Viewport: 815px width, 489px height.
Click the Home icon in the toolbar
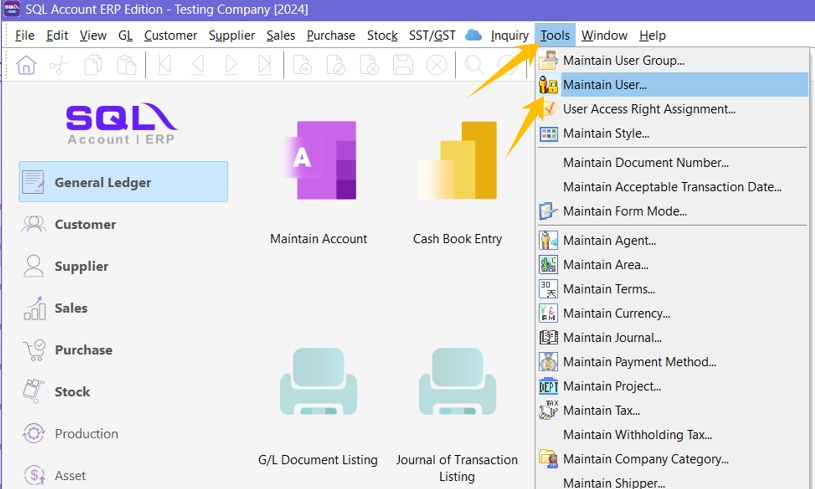click(26, 65)
